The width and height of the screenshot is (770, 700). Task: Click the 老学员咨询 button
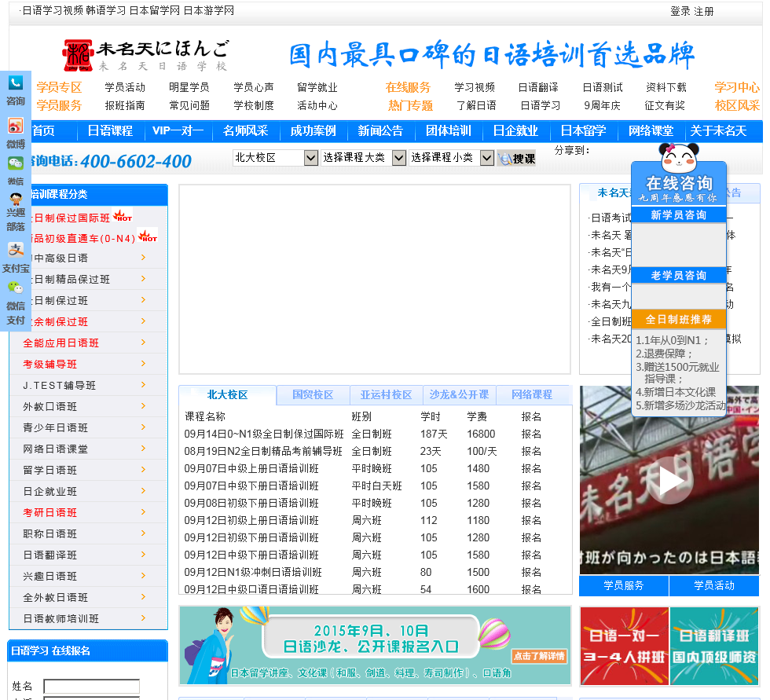click(x=679, y=276)
